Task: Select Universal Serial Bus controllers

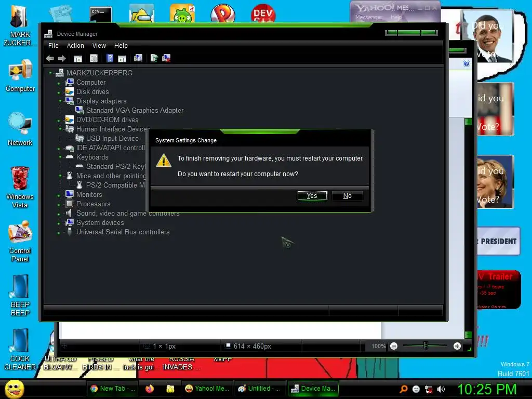Action: (x=123, y=232)
